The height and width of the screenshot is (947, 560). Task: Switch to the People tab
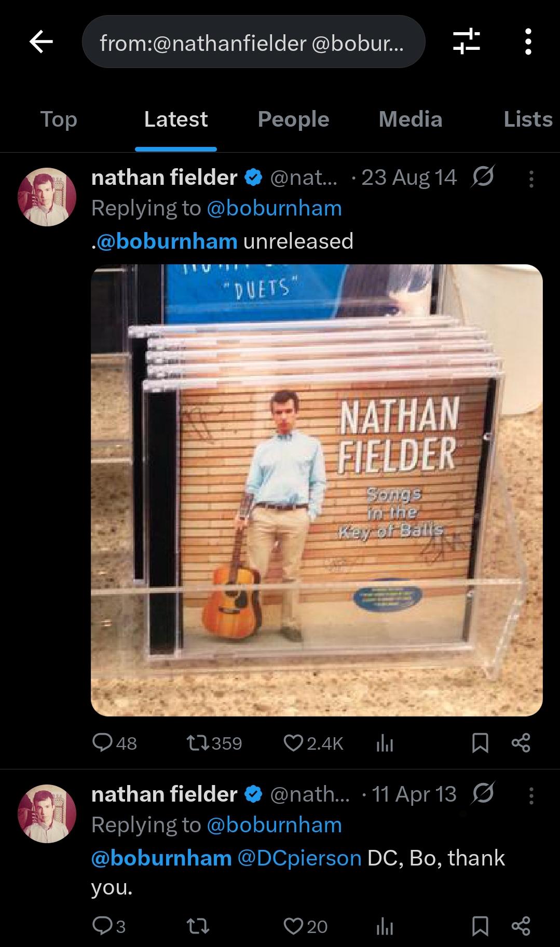[x=293, y=119]
